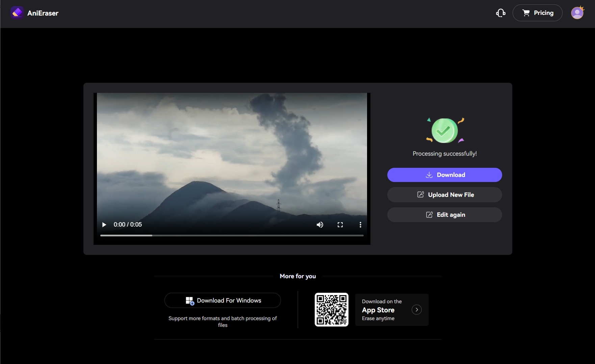Click the AniEraser logo icon

pyautogui.click(x=17, y=12)
